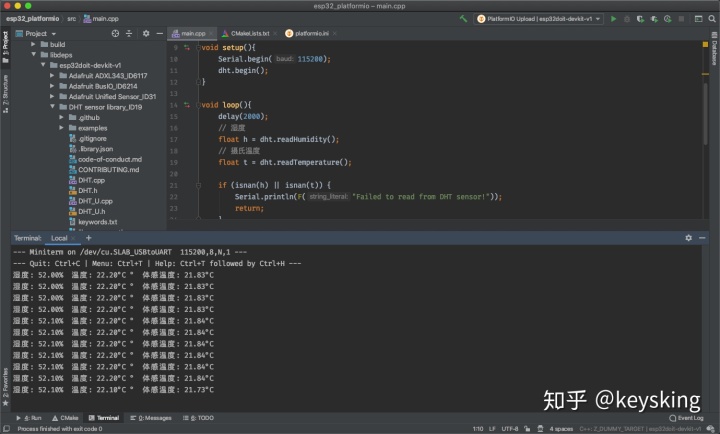Viewport: 720px width, 434px height.
Task: Open the CMake tool window
Action: [65, 418]
